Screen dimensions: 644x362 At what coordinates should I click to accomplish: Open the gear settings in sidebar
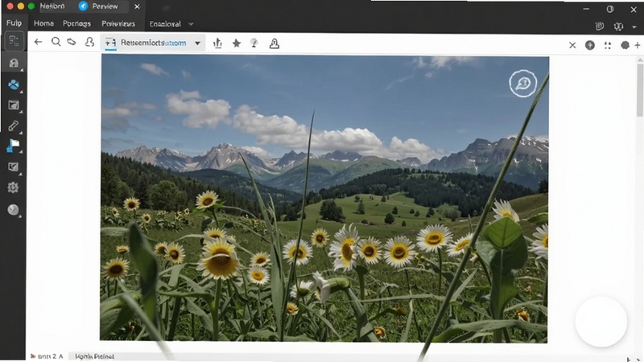click(13, 187)
